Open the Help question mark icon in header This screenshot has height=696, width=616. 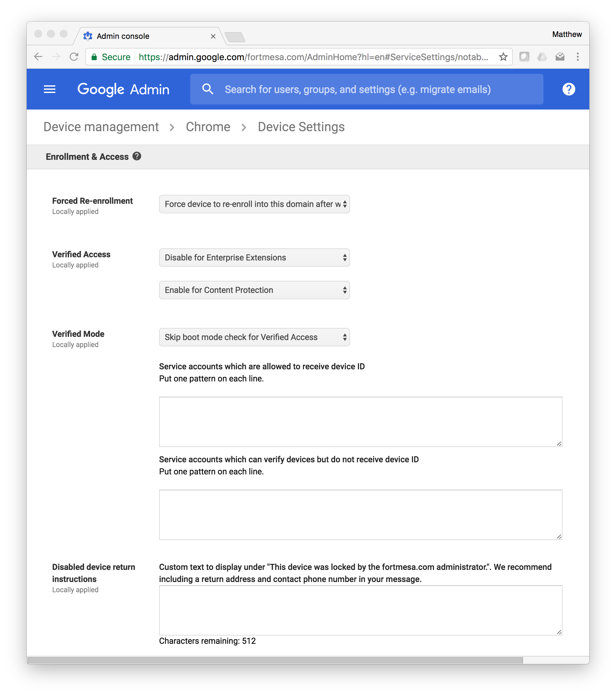[x=569, y=89]
